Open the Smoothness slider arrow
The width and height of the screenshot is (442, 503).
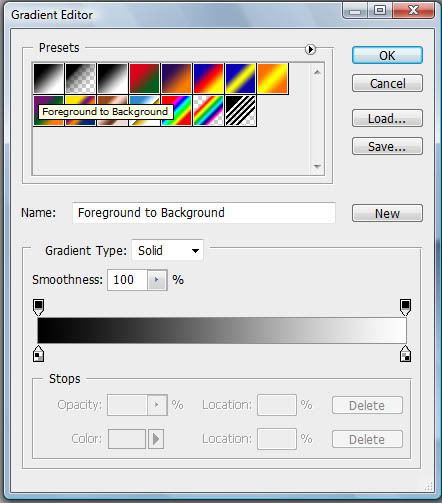[x=157, y=280]
